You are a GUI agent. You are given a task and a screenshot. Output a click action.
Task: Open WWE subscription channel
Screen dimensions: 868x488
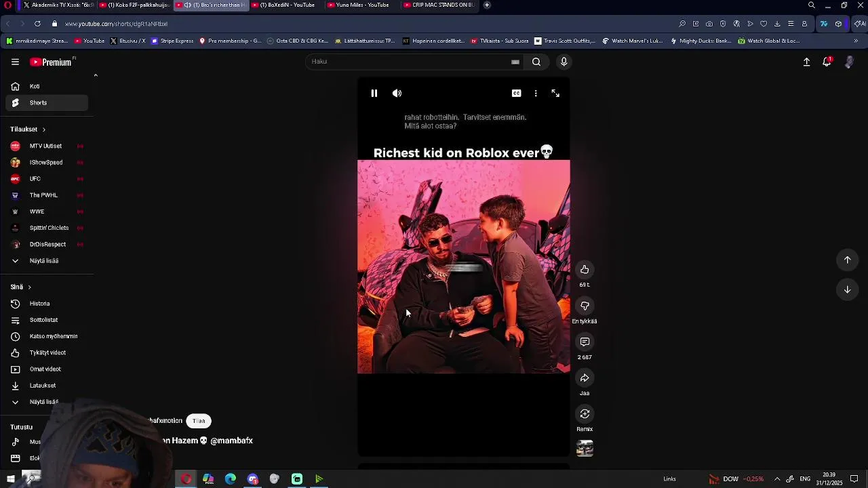47,211
